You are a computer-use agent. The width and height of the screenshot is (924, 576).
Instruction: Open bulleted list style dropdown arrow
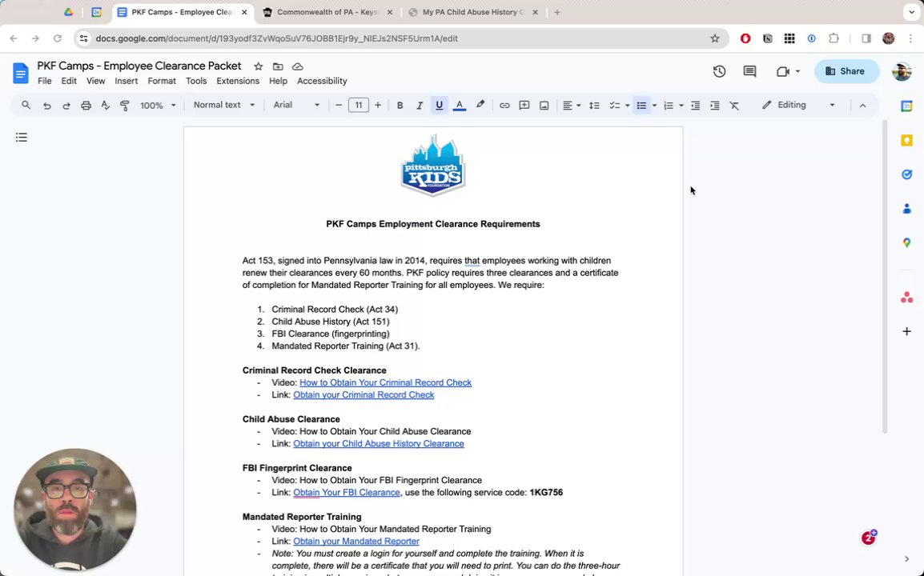point(654,106)
